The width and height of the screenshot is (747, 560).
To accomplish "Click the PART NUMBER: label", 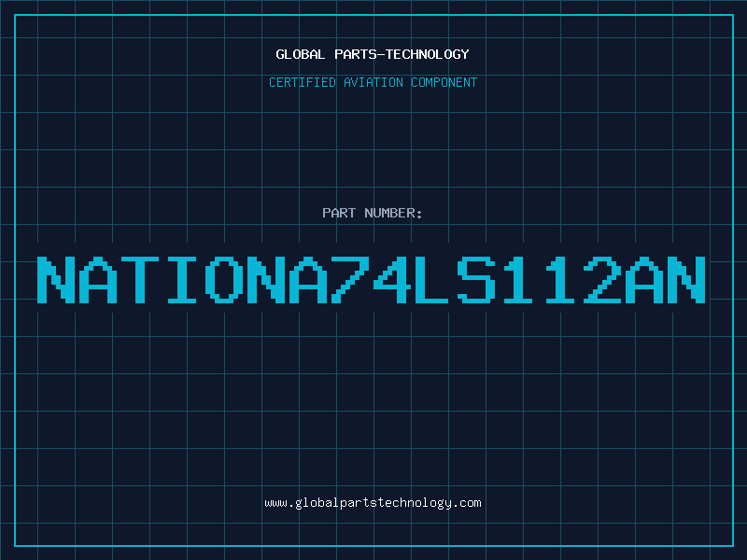I will point(373,213).
